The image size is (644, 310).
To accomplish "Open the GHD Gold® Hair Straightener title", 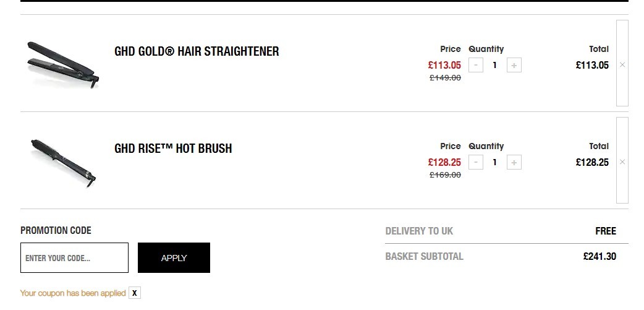I will click(197, 51).
